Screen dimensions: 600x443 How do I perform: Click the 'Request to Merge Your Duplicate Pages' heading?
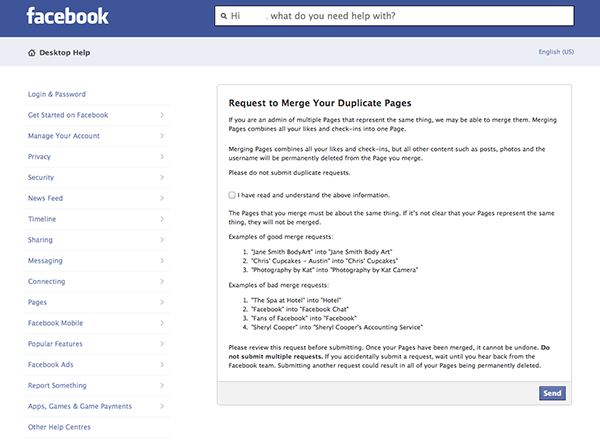pyautogui.click(x=320, y=103)
